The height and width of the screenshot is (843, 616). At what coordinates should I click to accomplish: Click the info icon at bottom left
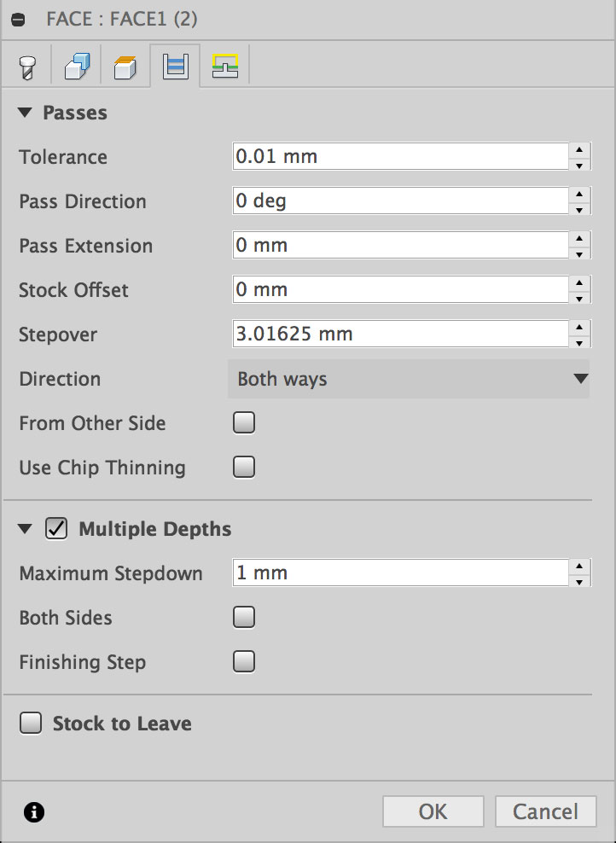coord(34,812)
